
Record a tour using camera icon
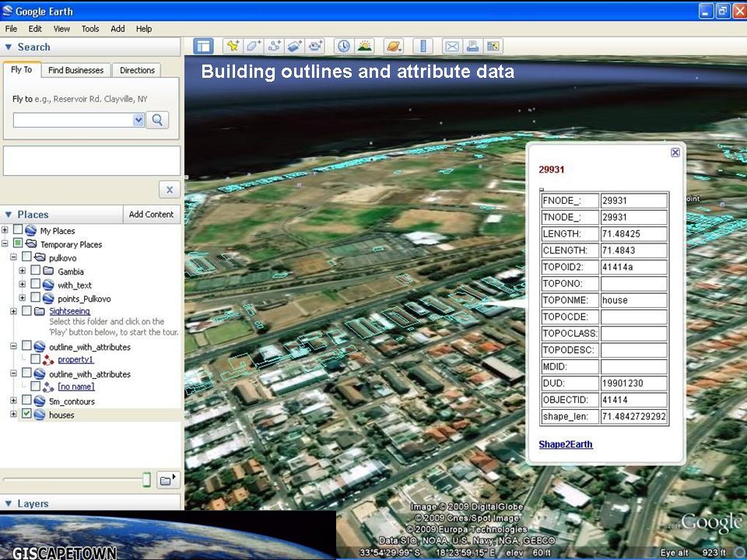tap(315, 46)
